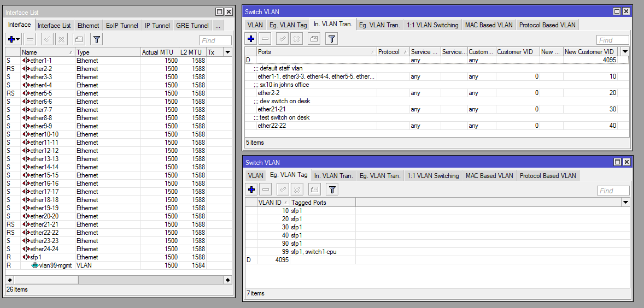Screen dimensions: 644x308
Task: Open column dropdown in lower Switch VLAN table
Action: [625, 202]
